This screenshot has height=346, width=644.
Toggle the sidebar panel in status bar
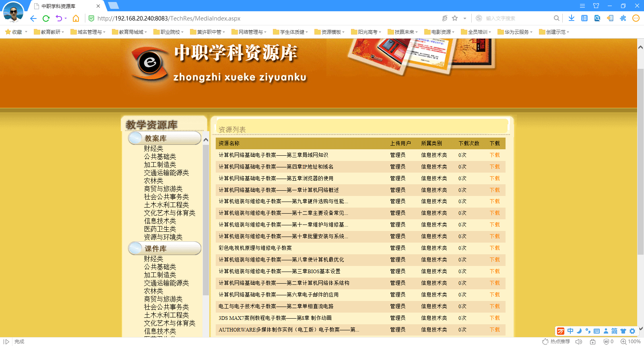click(6, 342)
